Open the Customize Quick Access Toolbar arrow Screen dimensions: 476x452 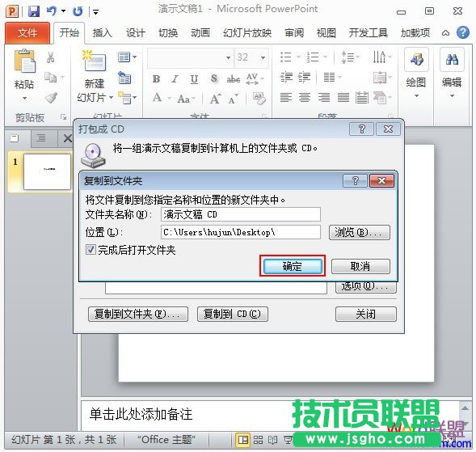(95, 12)
